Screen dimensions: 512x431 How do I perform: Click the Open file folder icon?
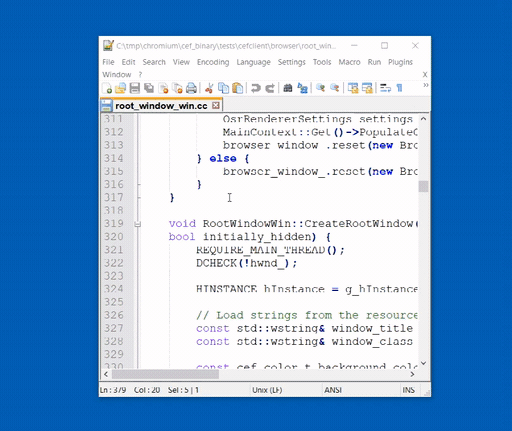pos(120,88)
